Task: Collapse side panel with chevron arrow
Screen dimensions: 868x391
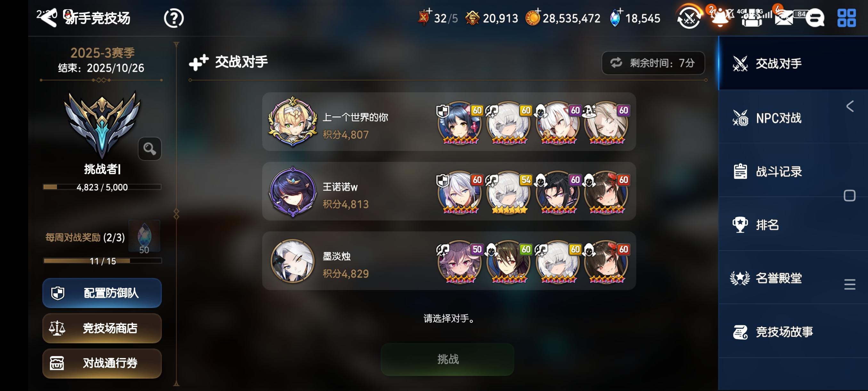Action: point(850,106)
